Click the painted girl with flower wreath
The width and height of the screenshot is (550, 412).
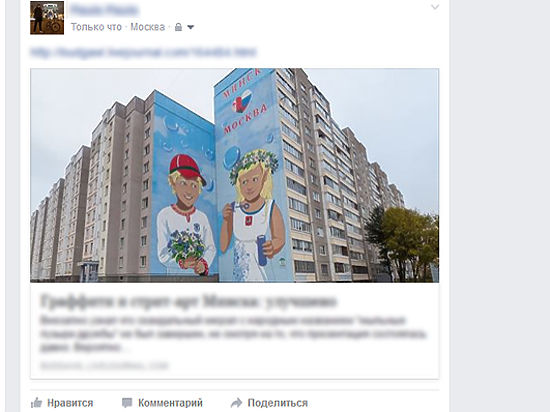(252, 215)
